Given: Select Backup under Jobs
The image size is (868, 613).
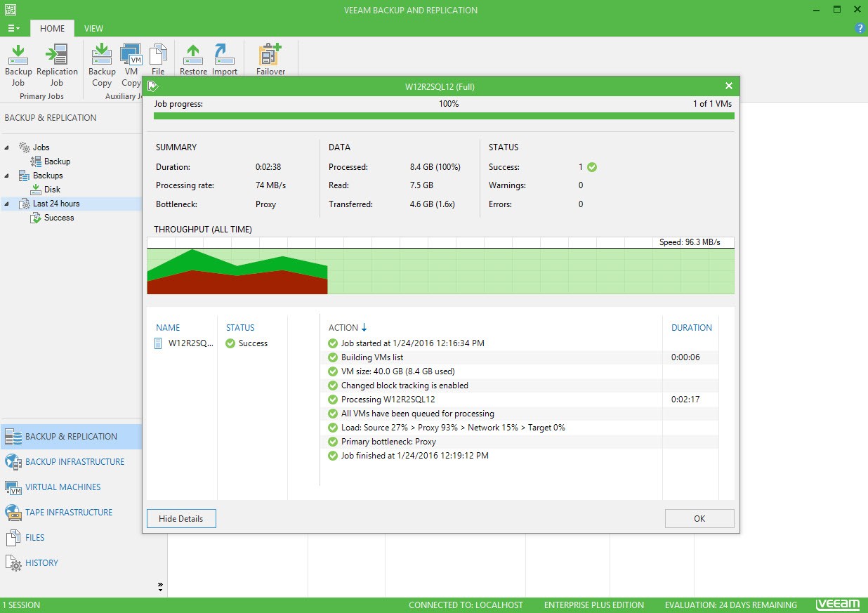Looking at the screenshot, I should click(x=57, y=162).
